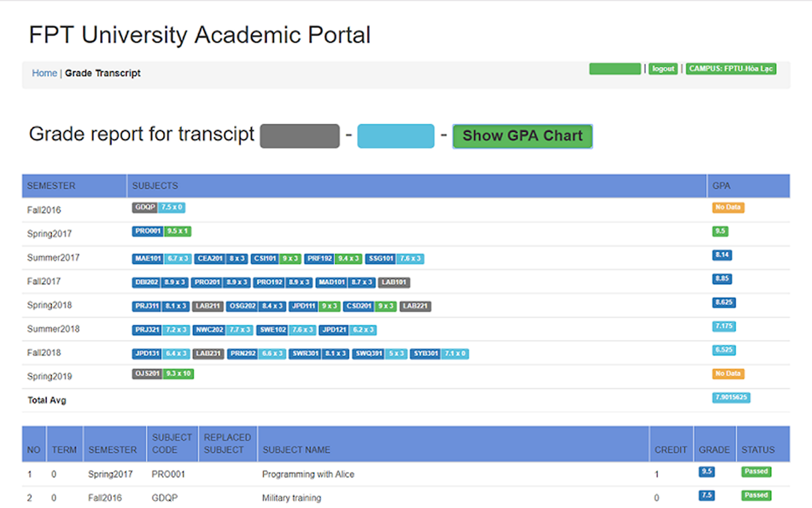812x508 pixels.
Task: Click the NWC202 subject badge
Action: coord(209,330)
